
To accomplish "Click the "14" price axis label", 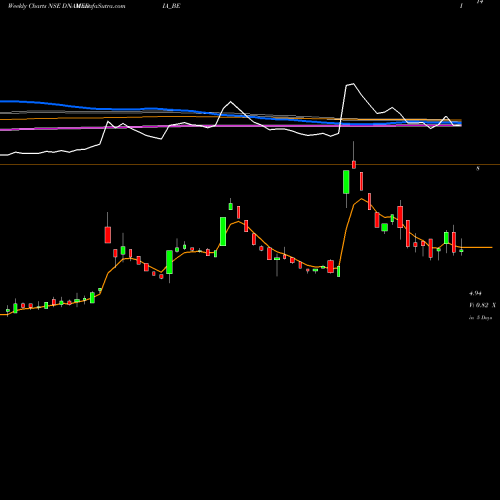I will (480, 2).
